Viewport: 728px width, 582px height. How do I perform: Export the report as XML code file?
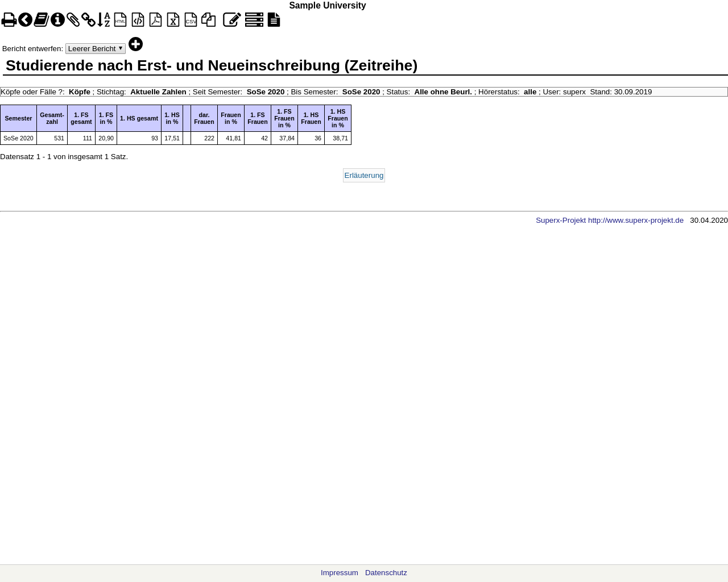pyautogui.click(x=138, y=20)
